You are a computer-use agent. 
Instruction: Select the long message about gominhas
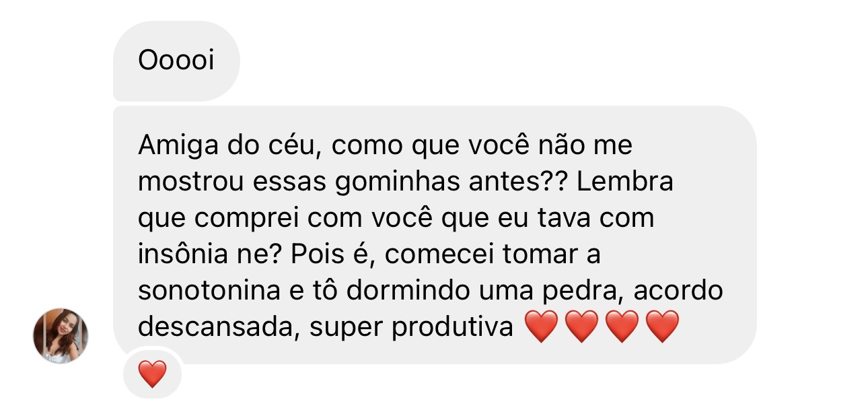click(x=431, y=236)
